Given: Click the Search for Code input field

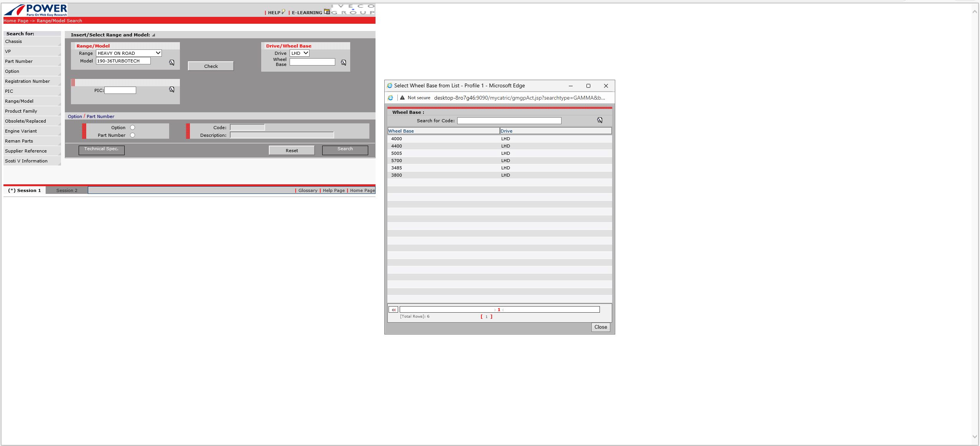Looking at the screenshot, I should 509,121.
